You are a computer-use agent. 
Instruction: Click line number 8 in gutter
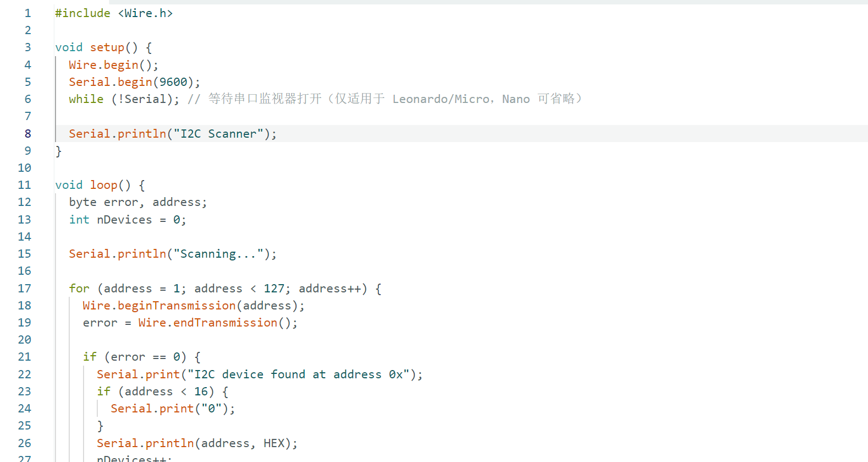click(x=28, y=134)
